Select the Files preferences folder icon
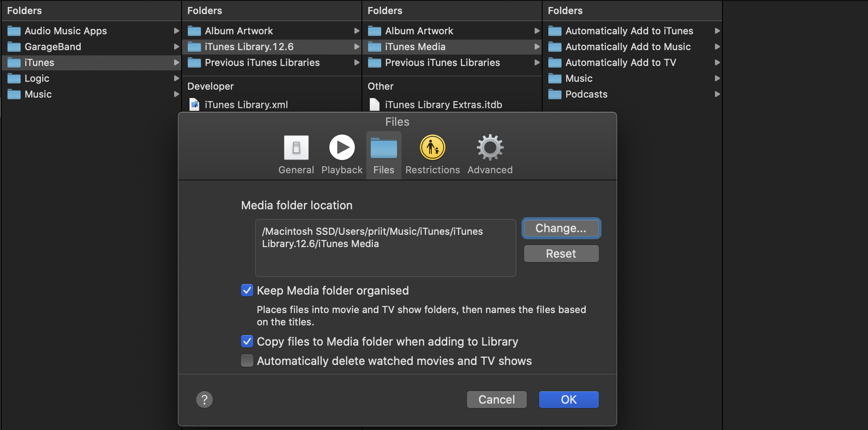The width and height of the screenshot is (868, 430). [384, 148]
